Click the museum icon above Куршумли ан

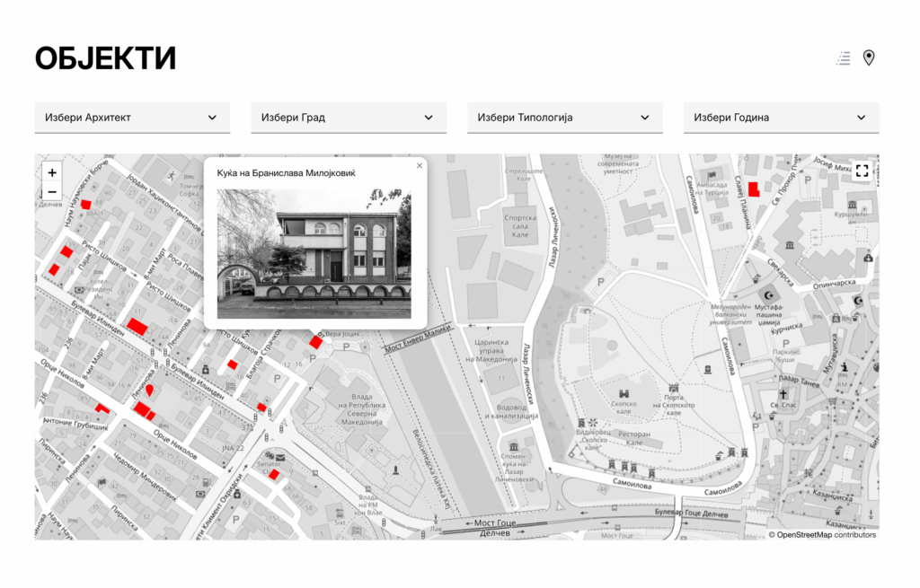(x=852, y=205)
